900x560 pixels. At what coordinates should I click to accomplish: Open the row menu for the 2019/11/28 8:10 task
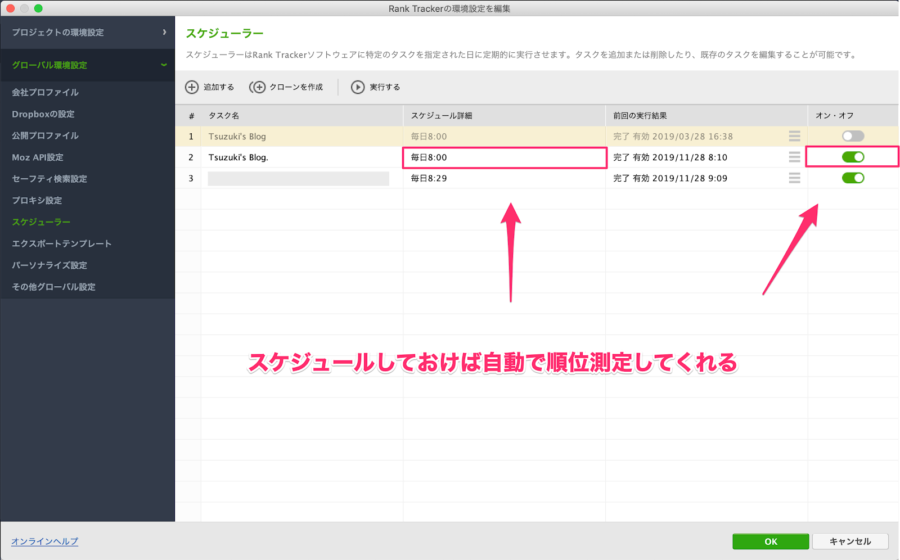click(x=794, y=157)
